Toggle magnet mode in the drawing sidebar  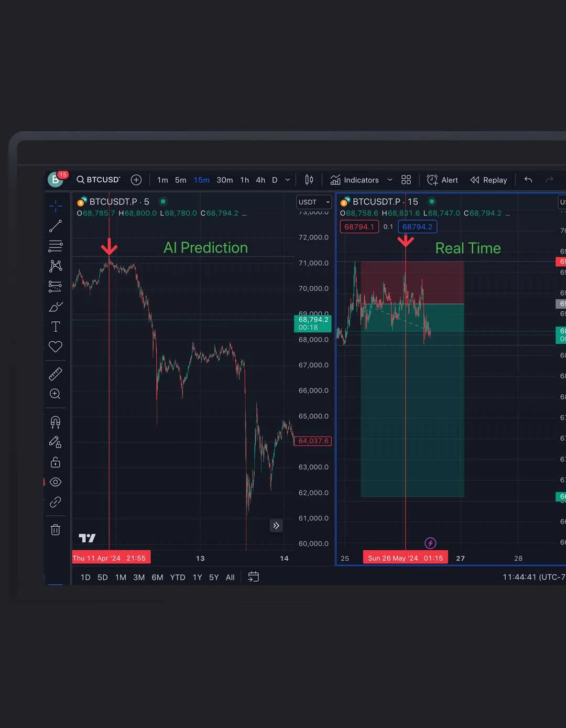(55, 422)
